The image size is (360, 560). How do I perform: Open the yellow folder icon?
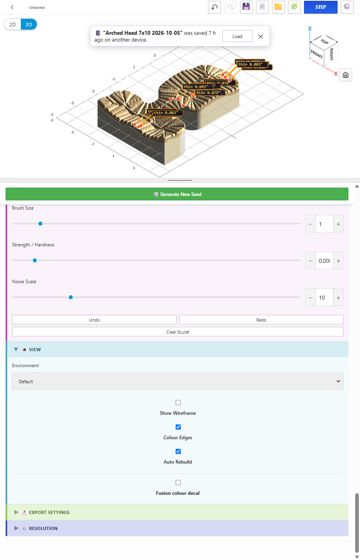click(278, 7)
